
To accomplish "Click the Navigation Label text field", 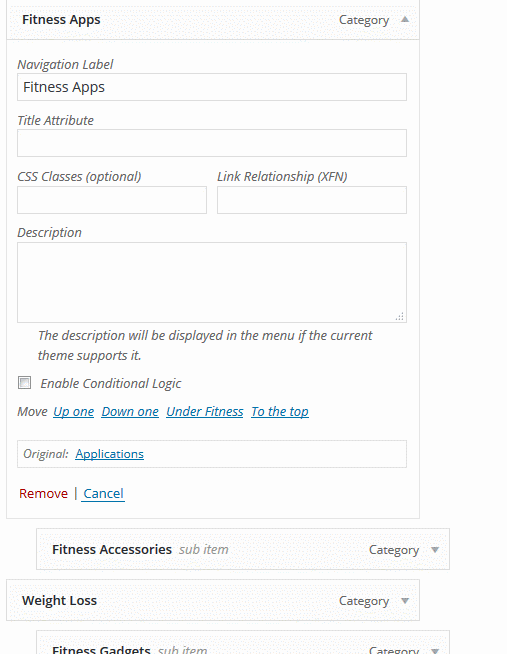I will pos(212,87).
